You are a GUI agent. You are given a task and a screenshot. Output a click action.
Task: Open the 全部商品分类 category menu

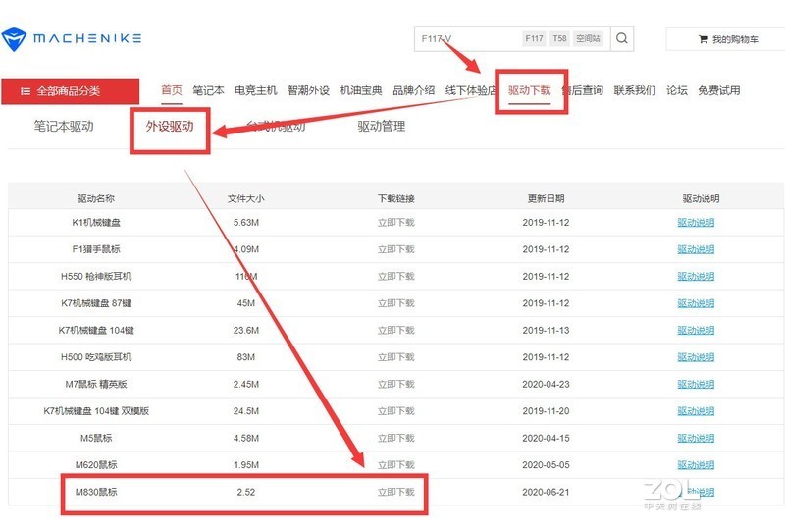[70, 91]
